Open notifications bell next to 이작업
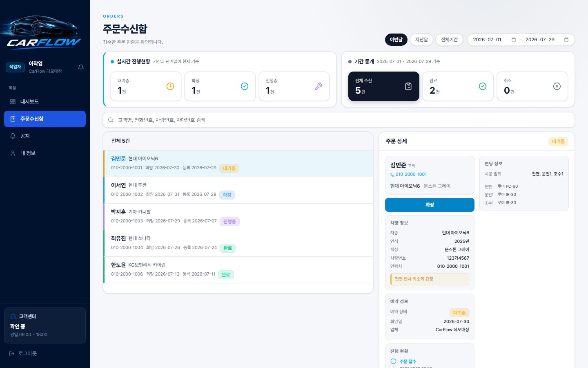Image resolution: width=588 pixels, height=368 pixels. 81,67
